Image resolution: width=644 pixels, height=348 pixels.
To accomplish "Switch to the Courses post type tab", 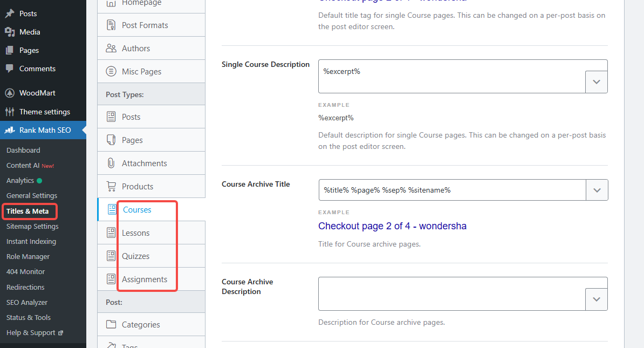I will (137, 210).
